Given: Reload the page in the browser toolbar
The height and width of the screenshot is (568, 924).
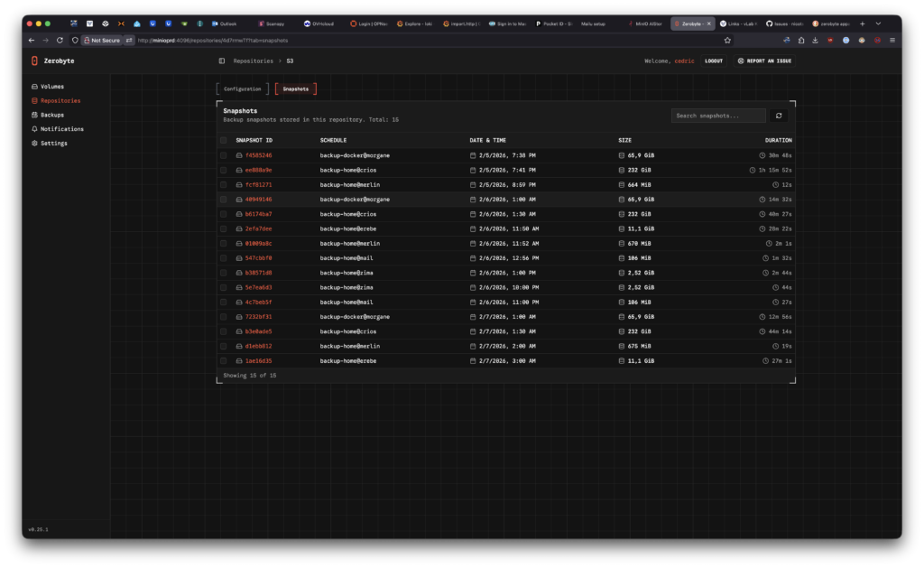Looking at the screenshot, I should 60,40.
